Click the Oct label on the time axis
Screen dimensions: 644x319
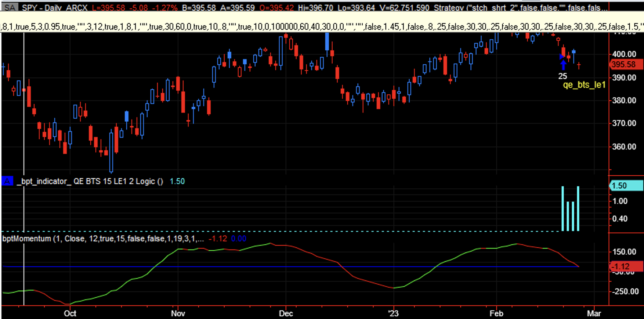(70, 313)
